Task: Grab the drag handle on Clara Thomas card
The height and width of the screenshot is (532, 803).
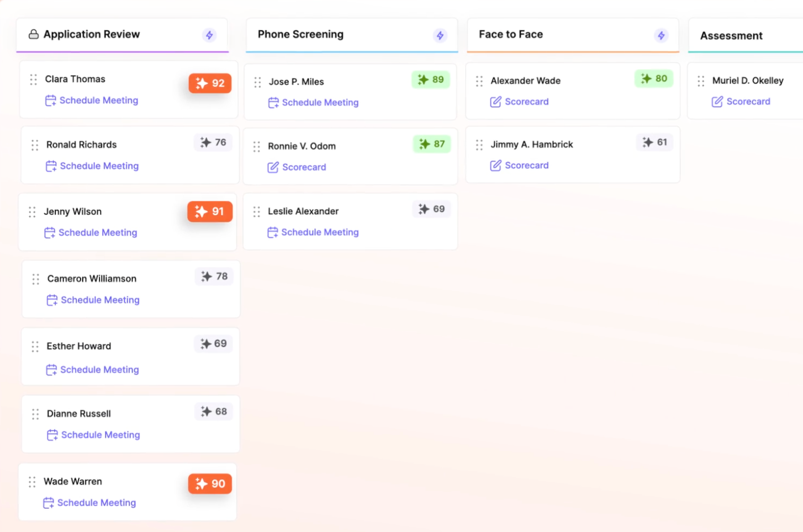Action: (x=34, y=79)
